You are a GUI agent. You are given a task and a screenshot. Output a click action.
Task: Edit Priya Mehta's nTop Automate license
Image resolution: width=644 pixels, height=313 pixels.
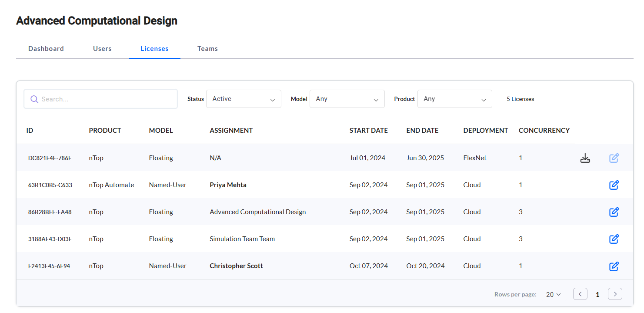(614, 185)
